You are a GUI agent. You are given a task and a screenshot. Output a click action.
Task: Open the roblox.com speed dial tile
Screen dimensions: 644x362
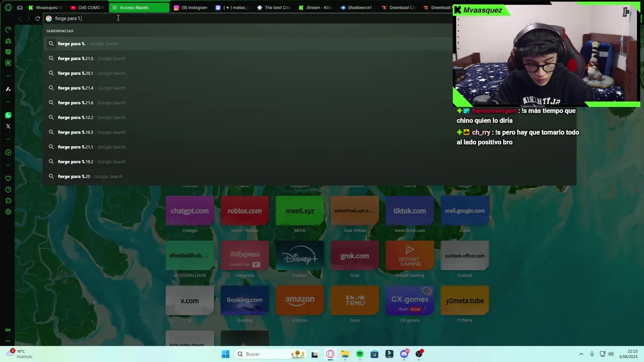245,211
